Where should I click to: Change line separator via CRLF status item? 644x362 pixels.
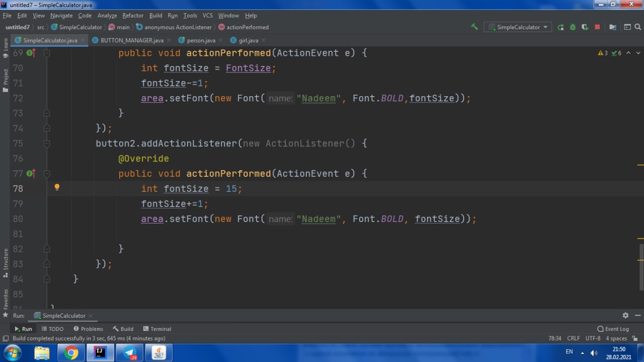pos(574,338)
